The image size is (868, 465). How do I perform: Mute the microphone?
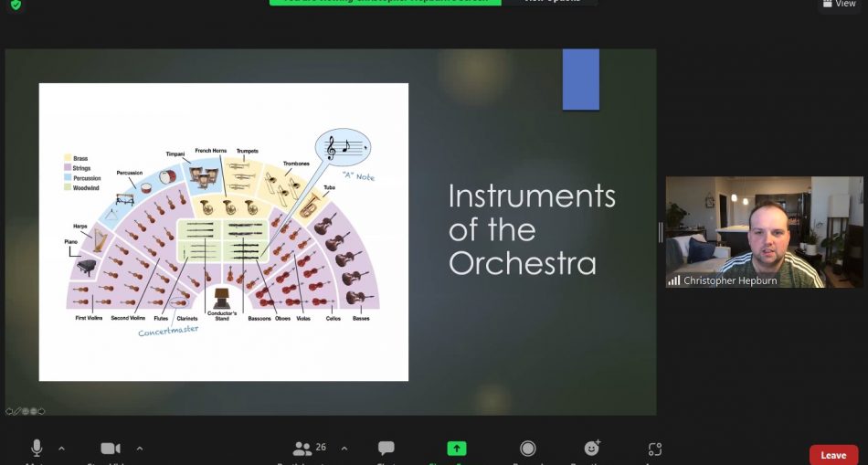(x=37, y=448)
